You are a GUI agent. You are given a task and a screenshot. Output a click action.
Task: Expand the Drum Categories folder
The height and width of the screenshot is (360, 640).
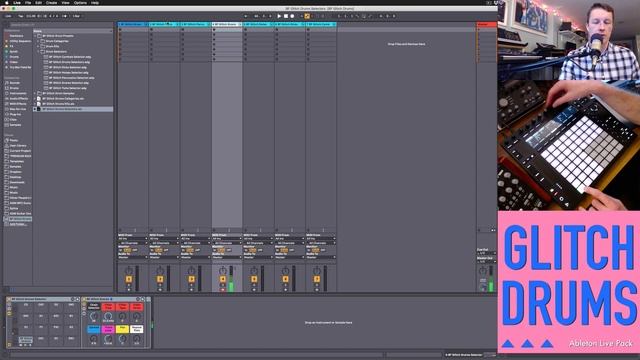[39, 41]
